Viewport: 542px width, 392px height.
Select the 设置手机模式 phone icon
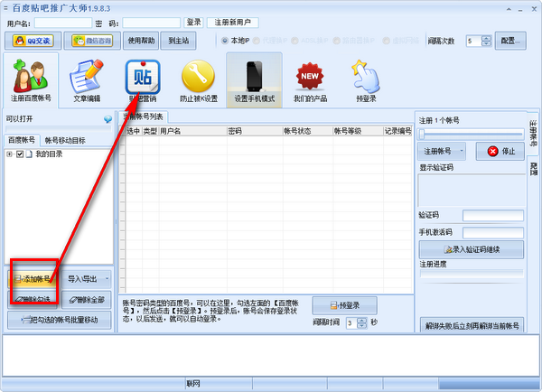point(255,80)
